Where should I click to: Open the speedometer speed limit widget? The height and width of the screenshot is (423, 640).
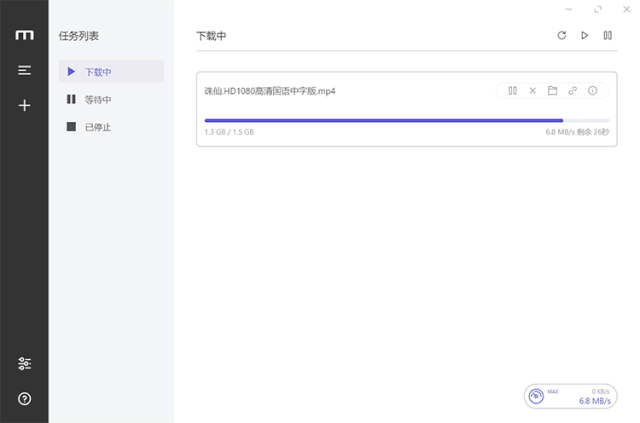pyautogui.click(x=570, y=396)
